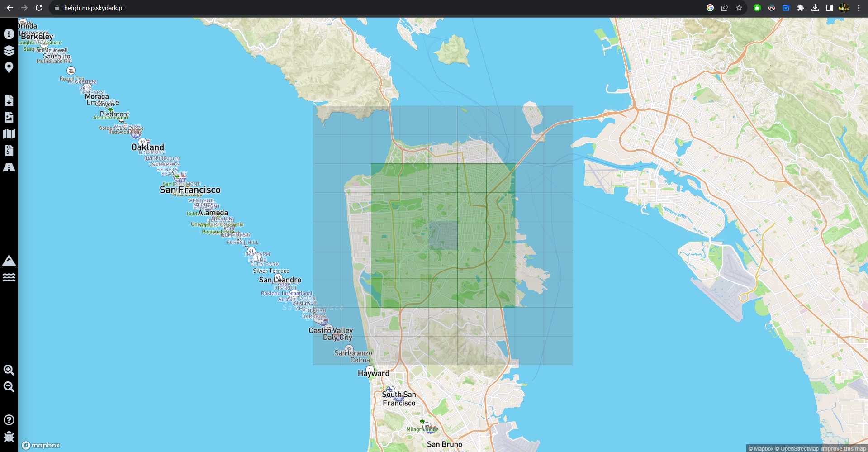Download the ZIP archive export
The width and height of the screenshot is (868, 452).
tap(8, 150)
